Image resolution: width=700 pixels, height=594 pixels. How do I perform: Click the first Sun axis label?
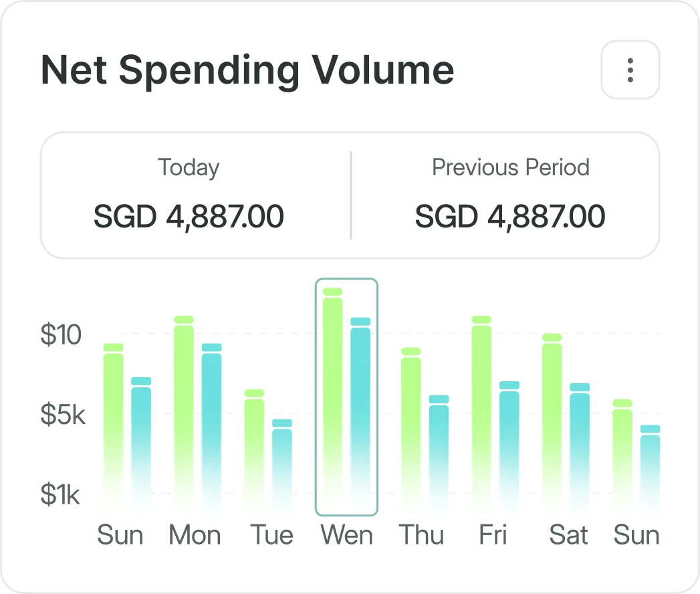click(120, 534)
